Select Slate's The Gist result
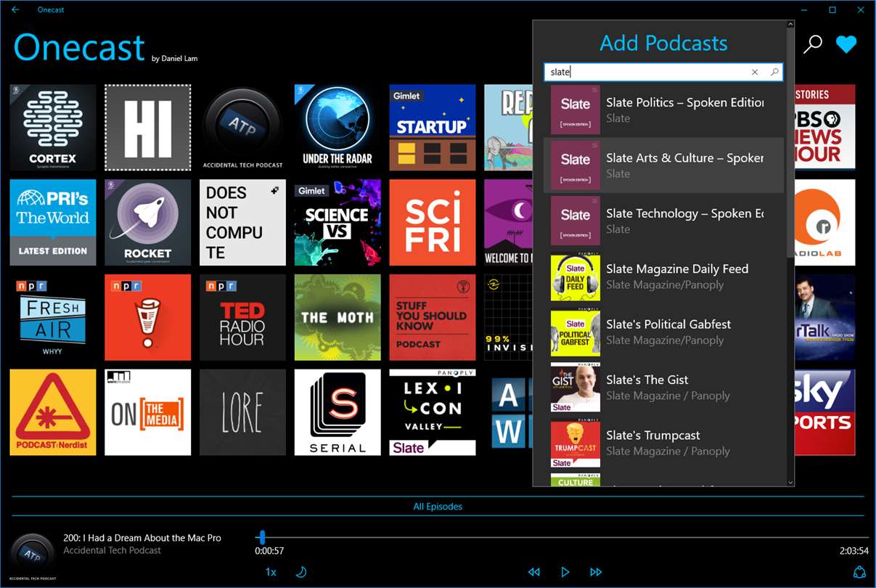Image resolution: width=876 pixels, height=588 pixels. click(663, 387)
